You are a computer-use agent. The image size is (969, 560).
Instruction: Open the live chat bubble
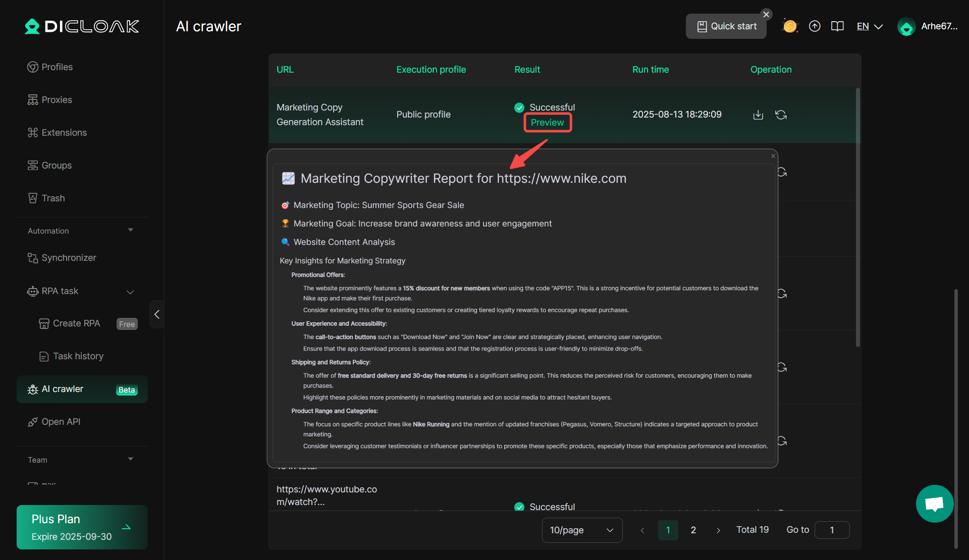(935, 503)
